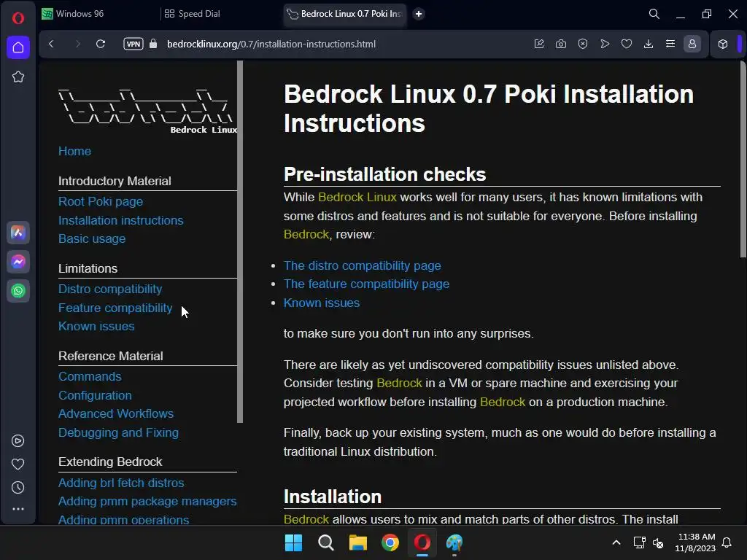Switch to the Windows 96 tab
Viewport: 747px width, 560px height.
coord(98,14)
